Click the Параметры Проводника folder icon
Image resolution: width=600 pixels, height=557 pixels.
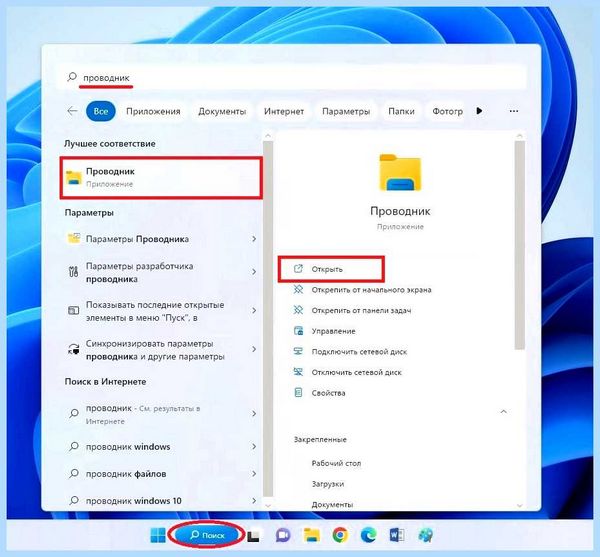click(x=73, y=238)
